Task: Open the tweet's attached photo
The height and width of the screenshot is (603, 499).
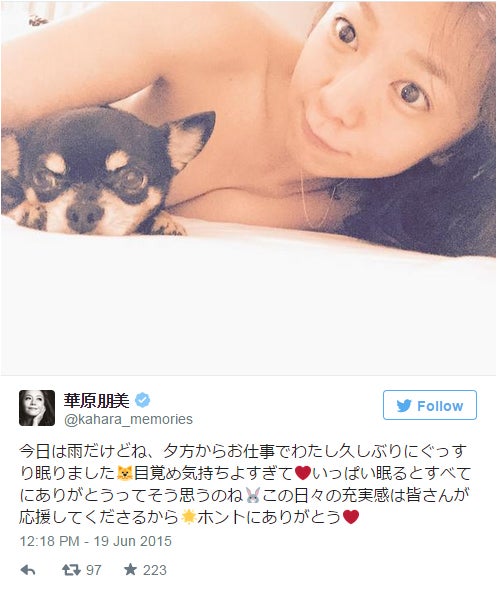Action: coord(249,188)
